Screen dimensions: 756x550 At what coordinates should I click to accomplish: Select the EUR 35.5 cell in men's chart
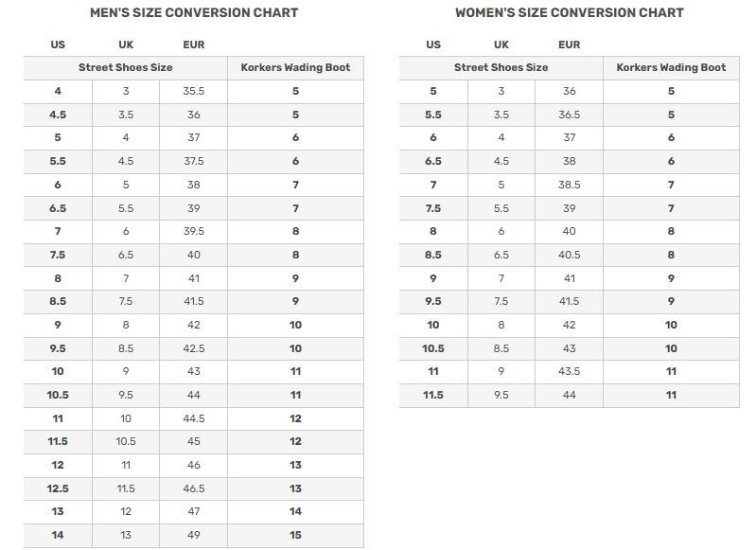click(x=193, y=91)
